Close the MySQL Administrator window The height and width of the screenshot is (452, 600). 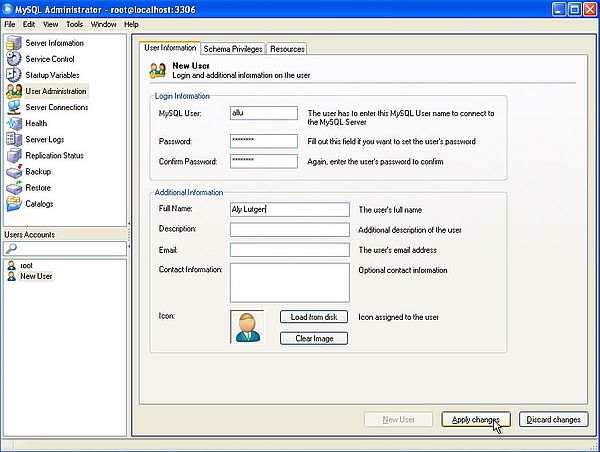(590, 9)
